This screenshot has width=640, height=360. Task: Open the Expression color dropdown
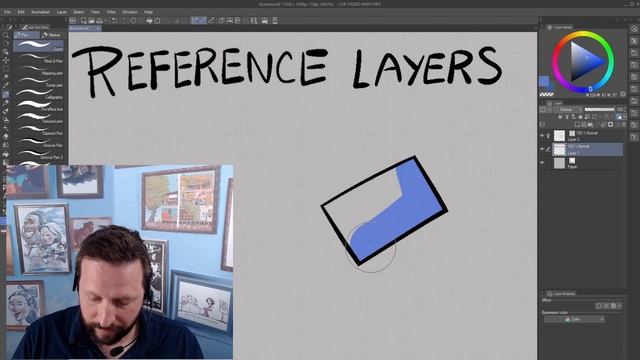574,319
